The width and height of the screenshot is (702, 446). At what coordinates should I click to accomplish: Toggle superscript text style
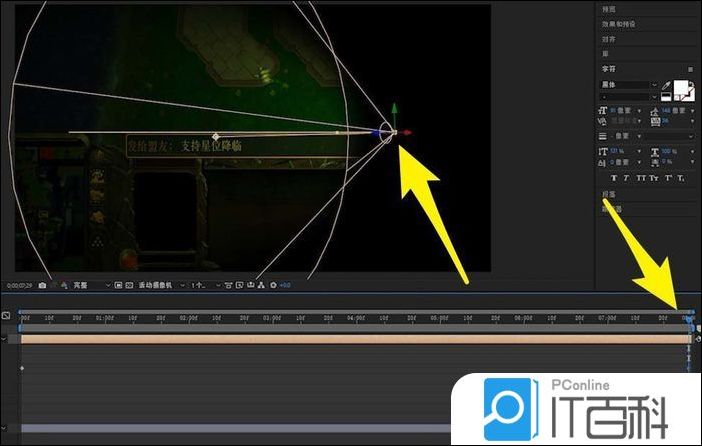click(x=668, y=178)
